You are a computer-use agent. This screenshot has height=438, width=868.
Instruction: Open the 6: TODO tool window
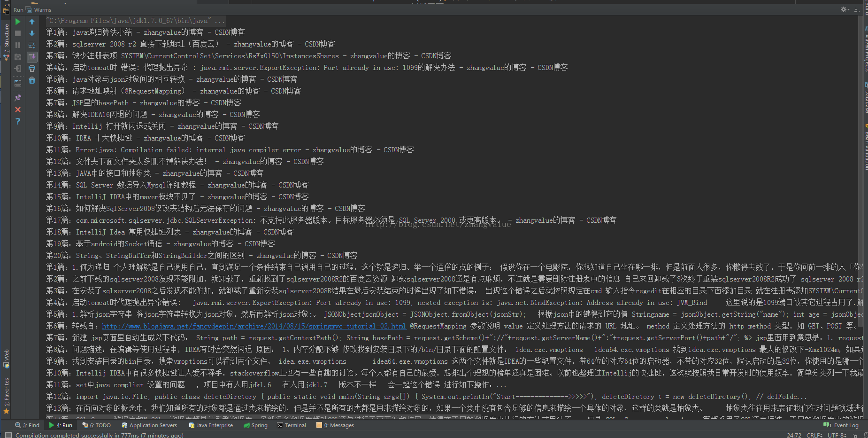(x=97, y=425)
